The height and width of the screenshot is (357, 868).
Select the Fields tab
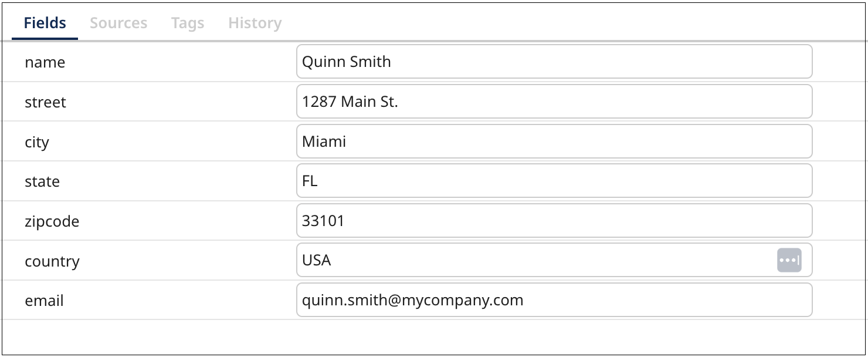tap(45, 23)
